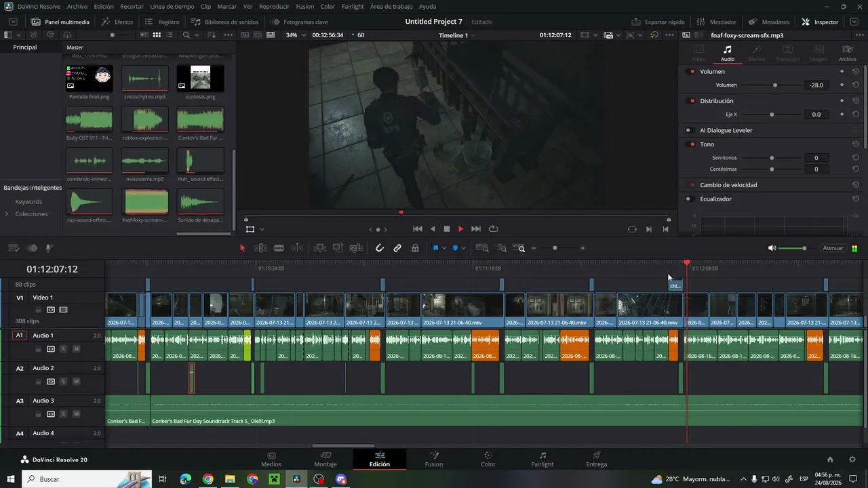868x488 pixels.
Task: Jump to first frame in viewer transport
Action: pos(418,229)
